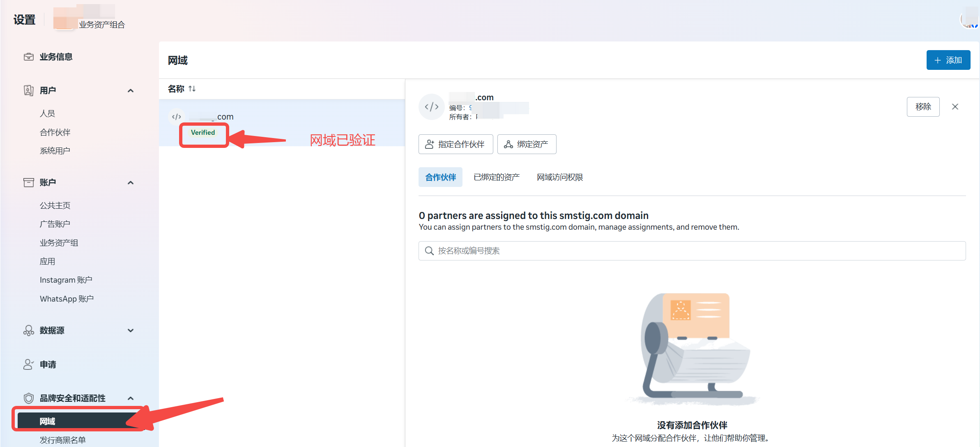Click the 数据源 data sources icon
Viewport: 980px width, 447px height.
click(x=28, y=330)
